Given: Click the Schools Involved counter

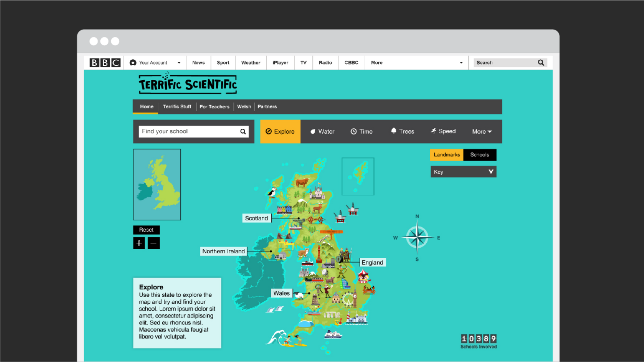Looking at the screenshot, I should pyautogui.click(x=479, y=342).
